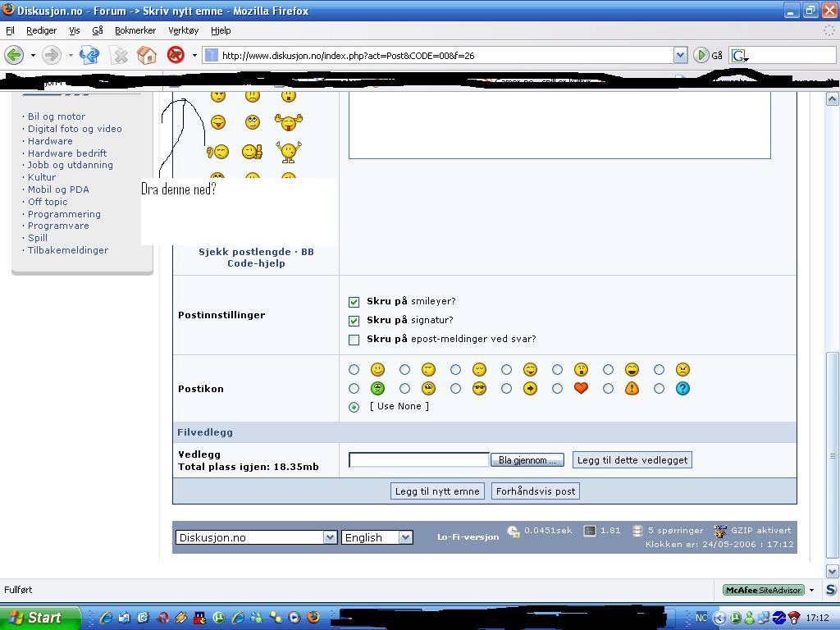This screenshot has width=840, height=630.
Task: Open the Rediger menu
Action: click(x=41, y=30)
